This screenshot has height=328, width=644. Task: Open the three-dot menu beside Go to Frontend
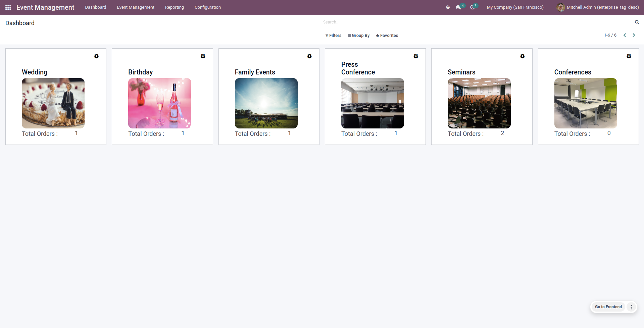(631, 307)
